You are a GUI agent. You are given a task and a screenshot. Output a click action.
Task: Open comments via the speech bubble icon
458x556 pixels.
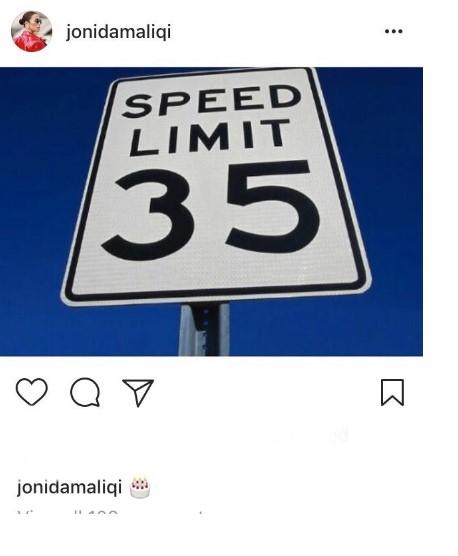pos(85,392)
